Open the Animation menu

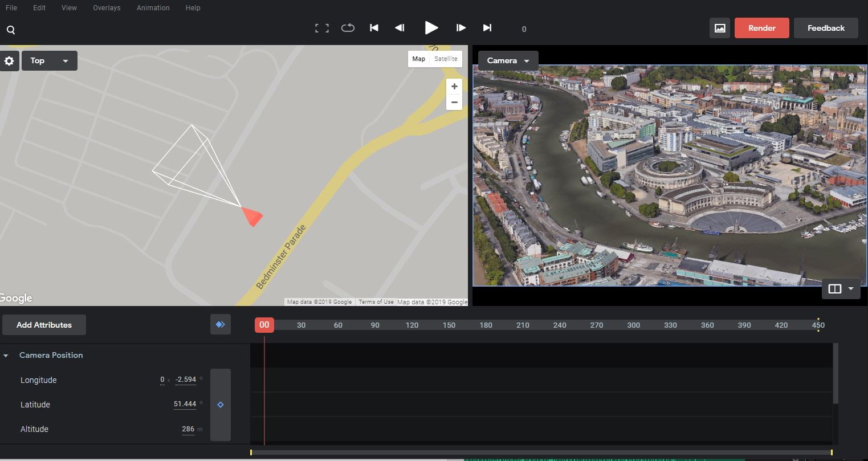pos(153,8)
